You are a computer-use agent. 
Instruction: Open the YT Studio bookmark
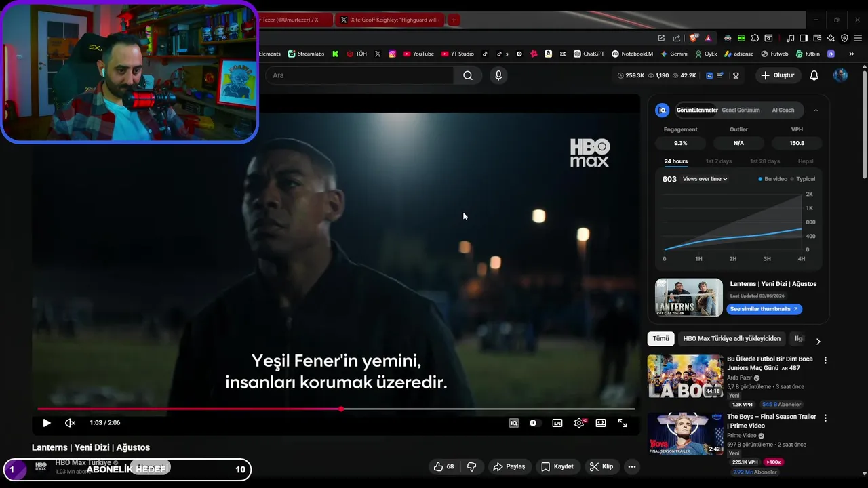[458, 54]
